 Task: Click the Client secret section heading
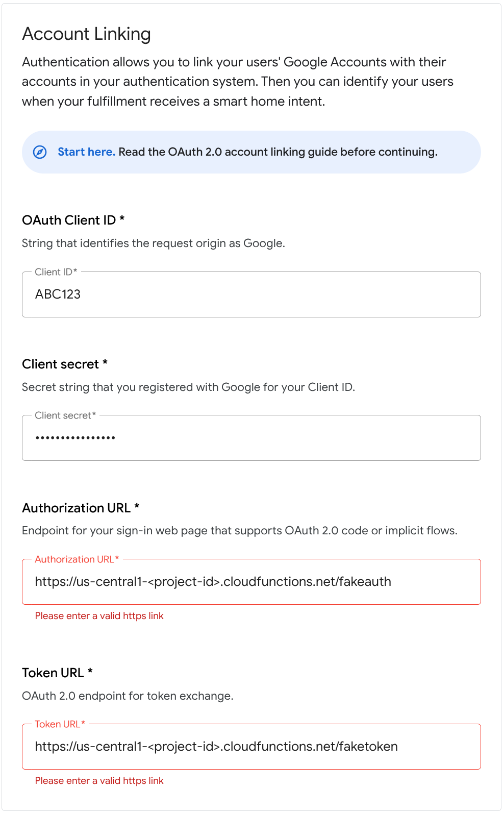[64, 364]
